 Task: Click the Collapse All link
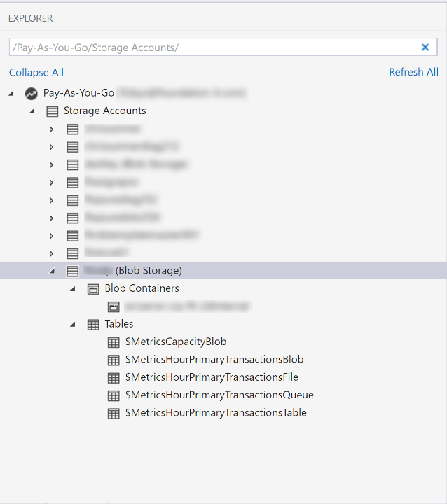[36, 73]
